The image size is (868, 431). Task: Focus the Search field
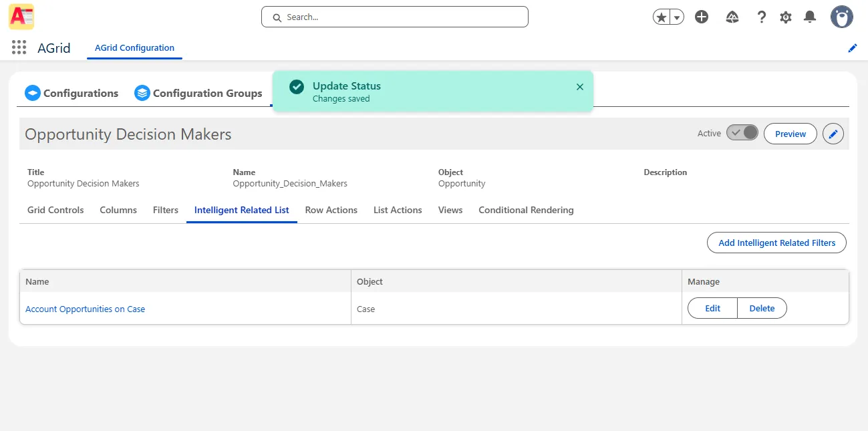click(395, 17)
